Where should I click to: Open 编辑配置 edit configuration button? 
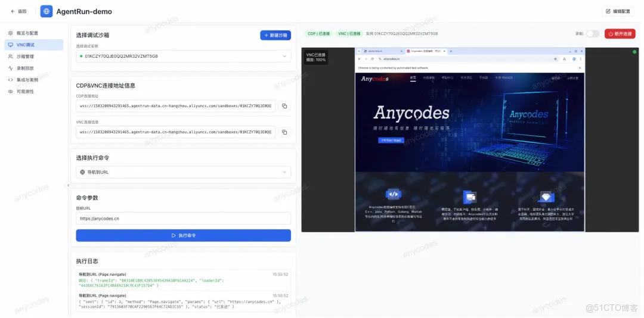point(618,11)
